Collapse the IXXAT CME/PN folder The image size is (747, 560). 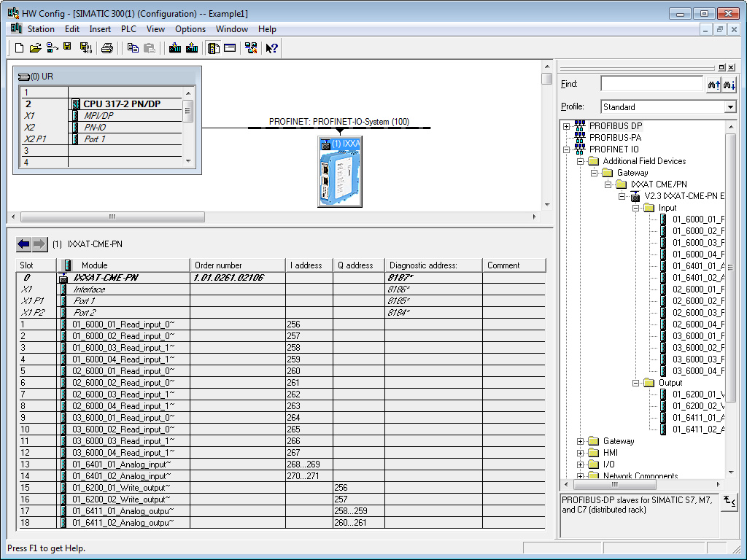608,184
